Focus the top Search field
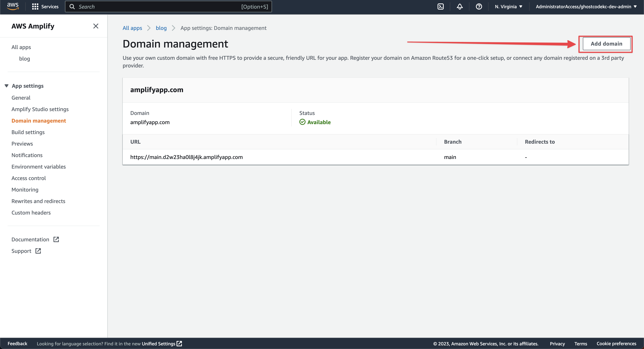Screen dimensions: 644x349 168,7
